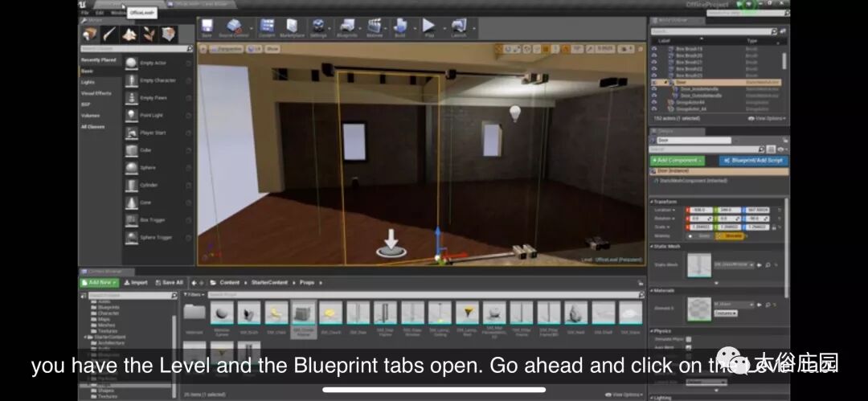This screenshot has height=401, width=868.
Task: Select the Landscape mode icon
Action: [129, 35]
